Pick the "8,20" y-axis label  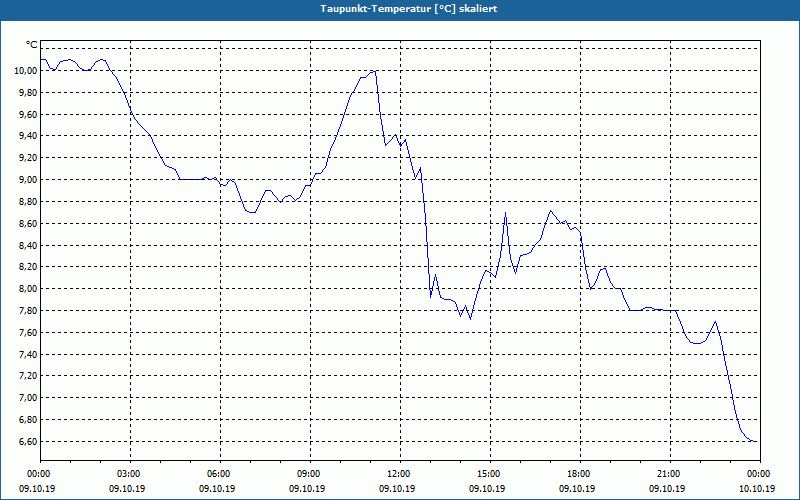(28, 267)
